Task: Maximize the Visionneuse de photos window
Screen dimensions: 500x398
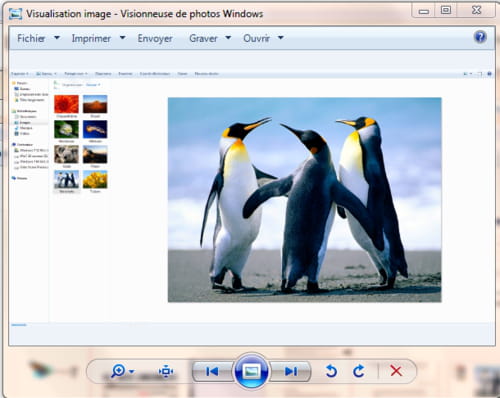Action: (446, 11)
